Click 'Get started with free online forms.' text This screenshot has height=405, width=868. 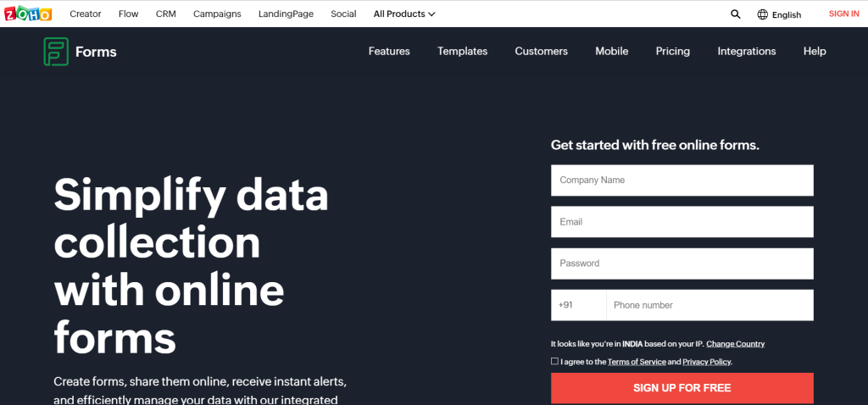coord(655,146)
